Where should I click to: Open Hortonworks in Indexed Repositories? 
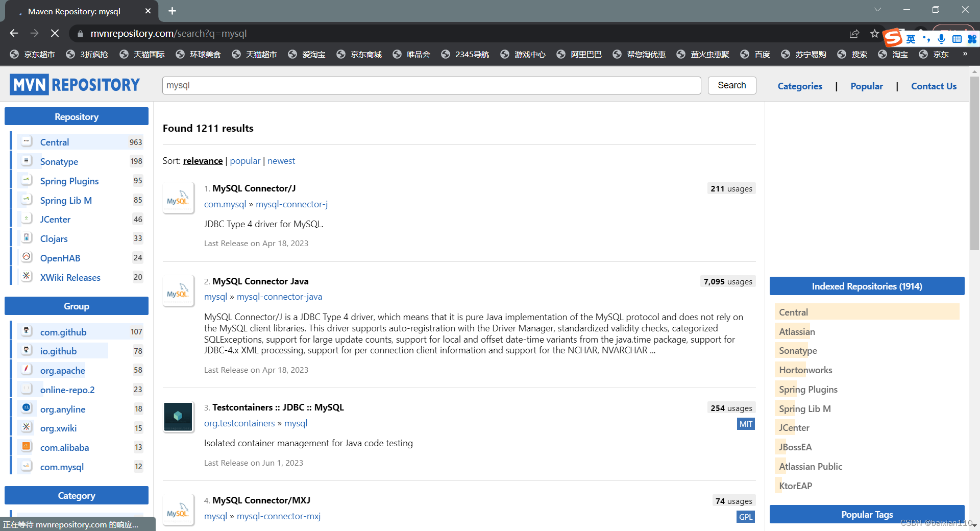point(805,370)
